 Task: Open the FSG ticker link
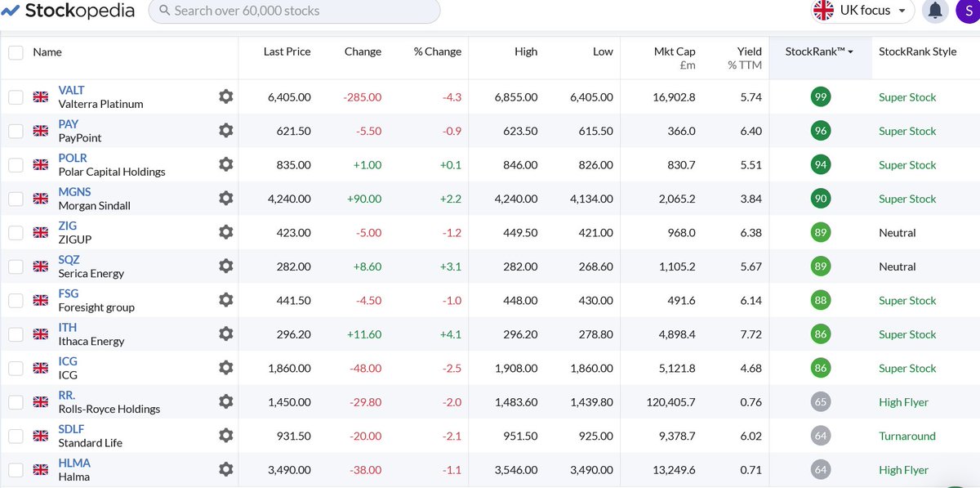pos(69,293)
